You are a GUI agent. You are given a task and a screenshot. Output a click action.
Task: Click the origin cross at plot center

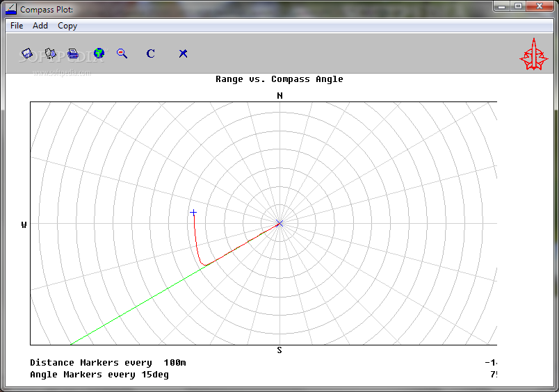pyautogui.click(x=279, y=223)
